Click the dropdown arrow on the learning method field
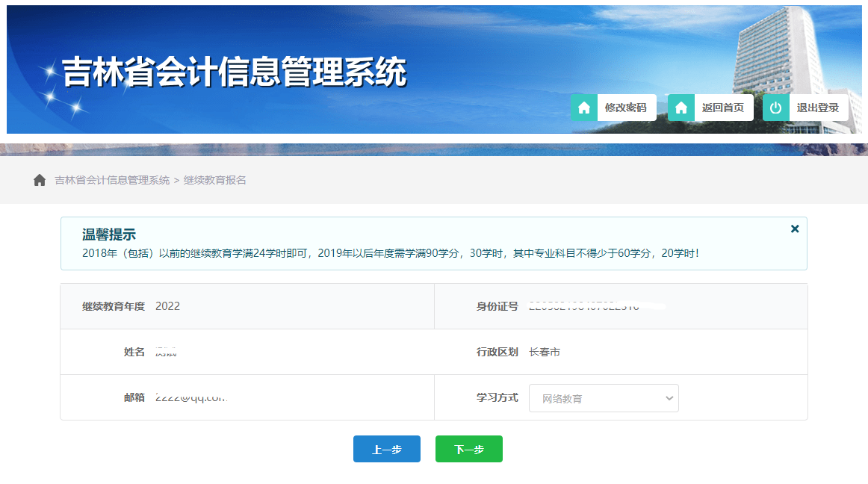Image resolution: width=868 pixels, height=484 pixels. click(x=668, y=397)
